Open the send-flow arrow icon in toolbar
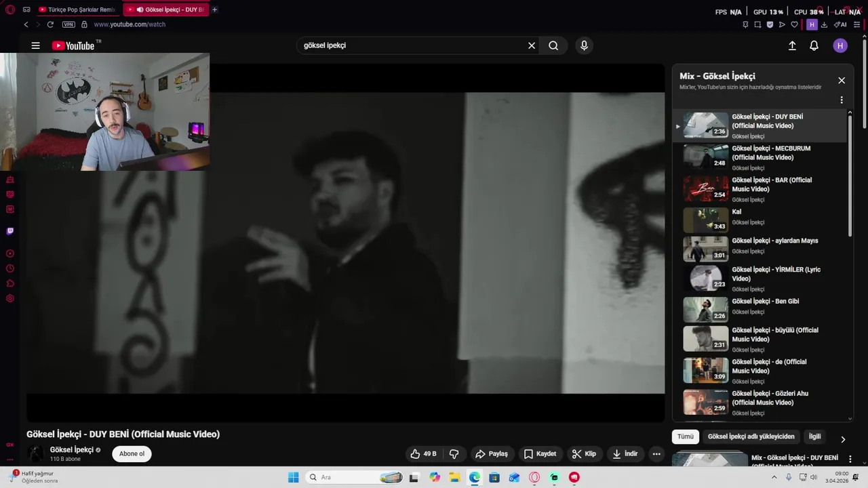This screenshot has height=488, width=868. 782,24
